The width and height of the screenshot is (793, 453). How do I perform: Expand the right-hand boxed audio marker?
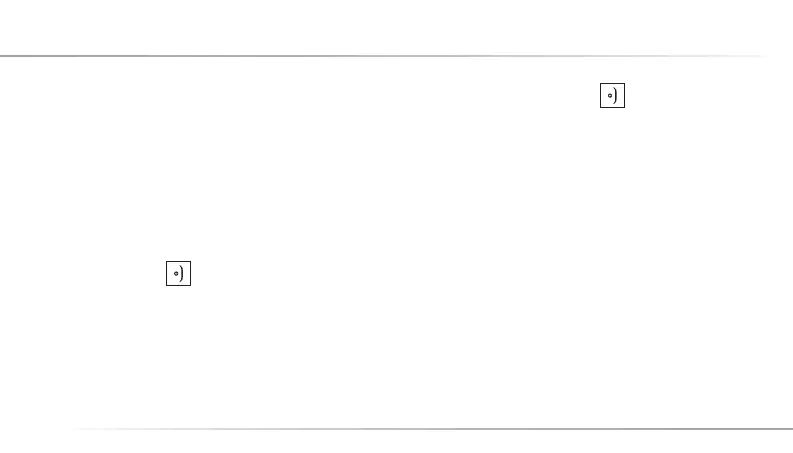[612, 96]
